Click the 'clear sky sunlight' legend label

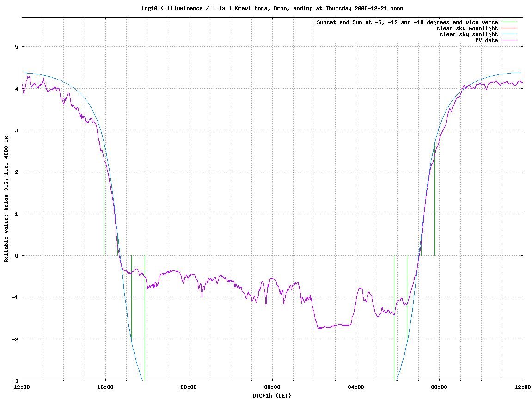pyautogui.click(x=469, y=34)
